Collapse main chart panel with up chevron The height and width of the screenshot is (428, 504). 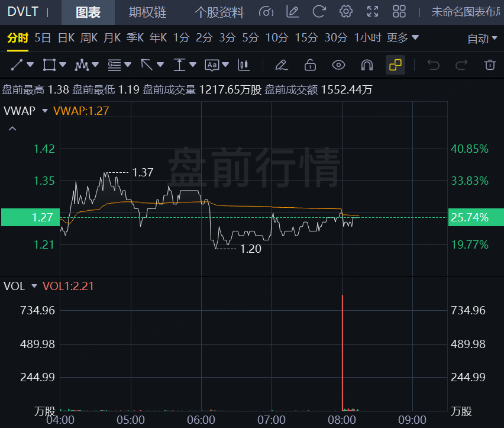tap(12, 128)
